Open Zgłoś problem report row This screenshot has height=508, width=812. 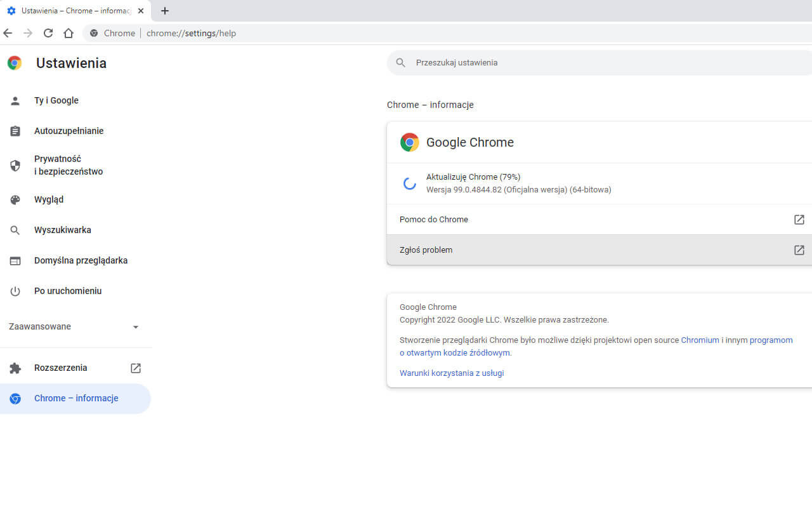(x=599, y=250)
